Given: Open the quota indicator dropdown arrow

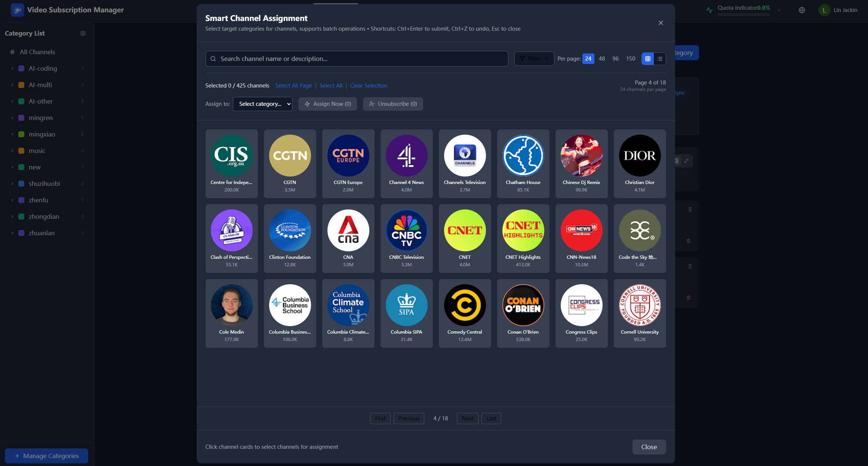Looking at the screenshot, I should coord(779,10).
